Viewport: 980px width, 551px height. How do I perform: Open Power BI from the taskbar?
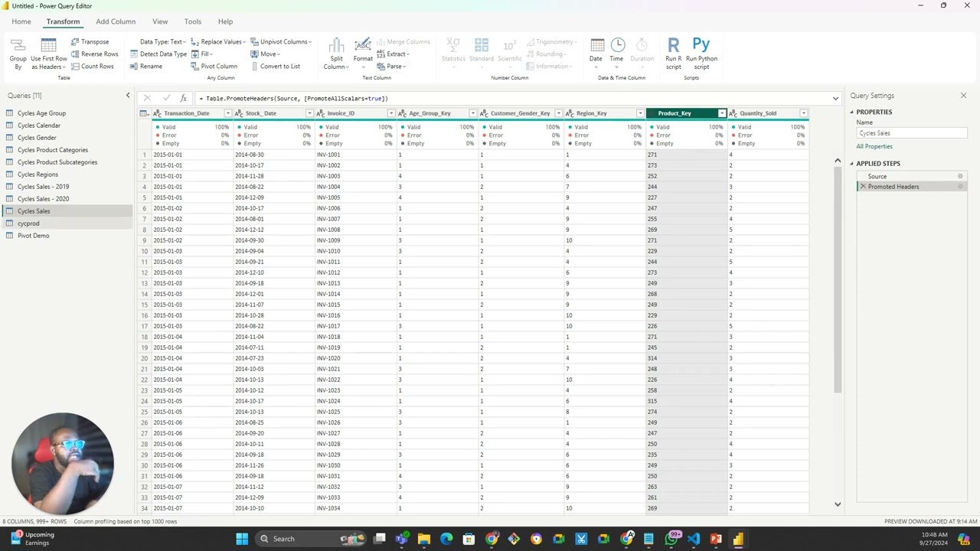(738, 539)
